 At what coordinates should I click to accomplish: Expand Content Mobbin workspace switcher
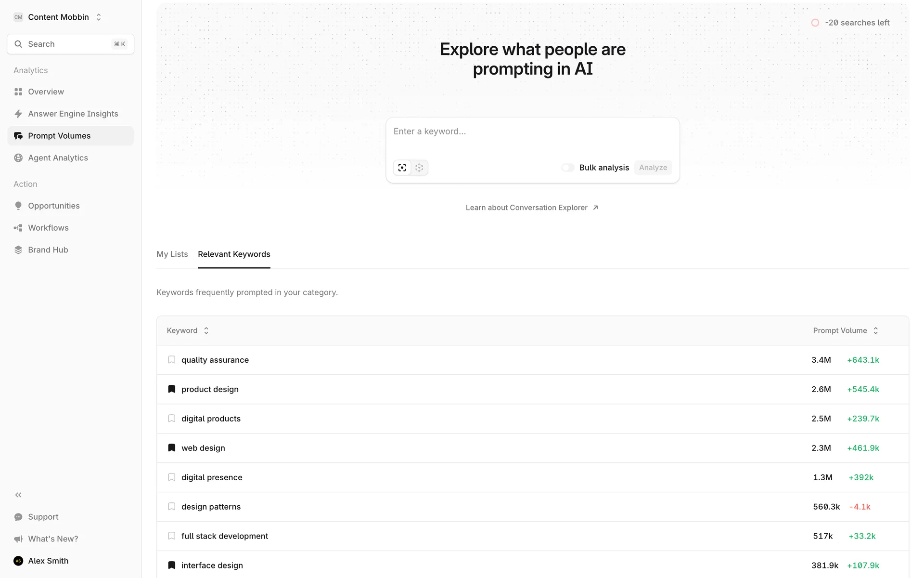(x=99, y=17)
